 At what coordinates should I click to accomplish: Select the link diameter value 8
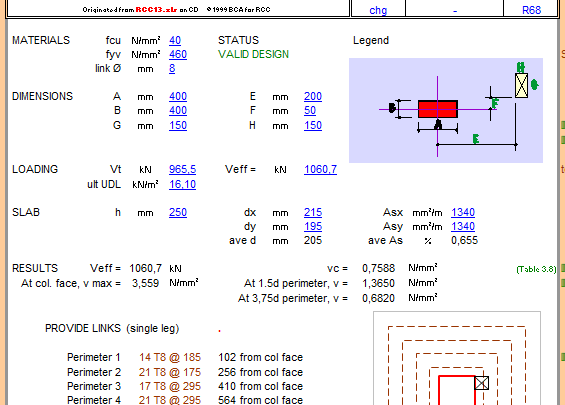click(172, 68)
